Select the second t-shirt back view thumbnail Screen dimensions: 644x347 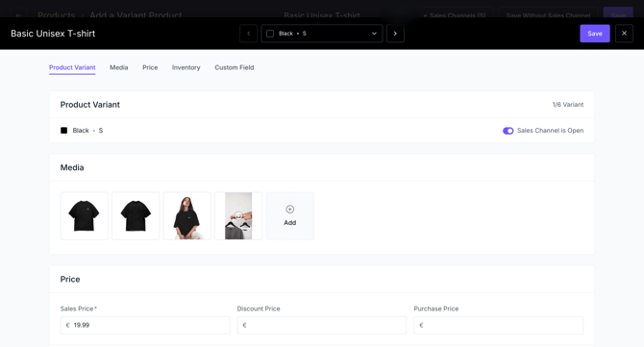tap(136, 216)
